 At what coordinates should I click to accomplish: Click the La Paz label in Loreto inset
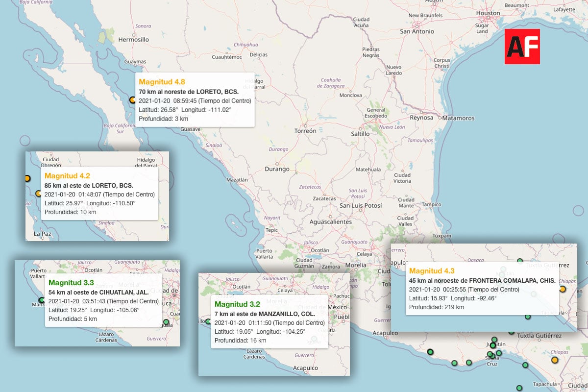(x=42, y=235)
